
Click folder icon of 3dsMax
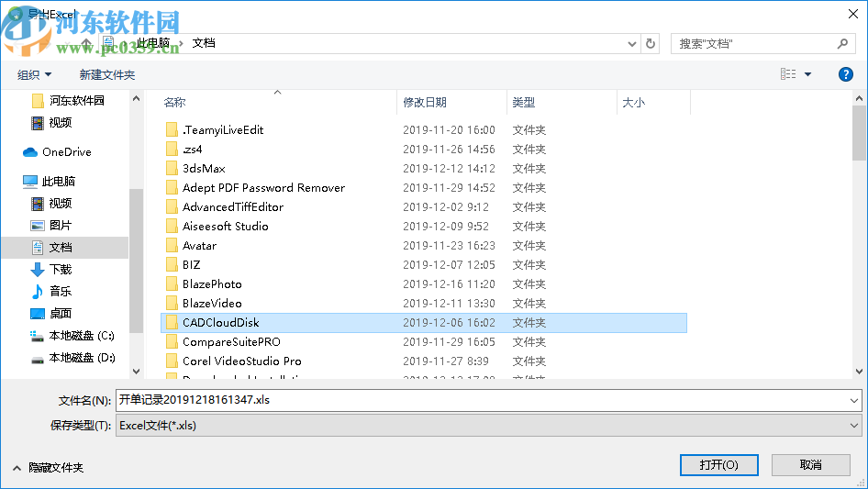tap(172, 169)
